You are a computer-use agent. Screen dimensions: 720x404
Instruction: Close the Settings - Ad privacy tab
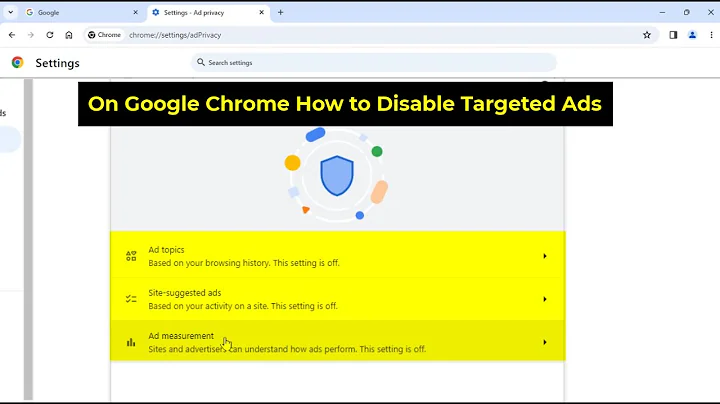click(x=262, y=12)
